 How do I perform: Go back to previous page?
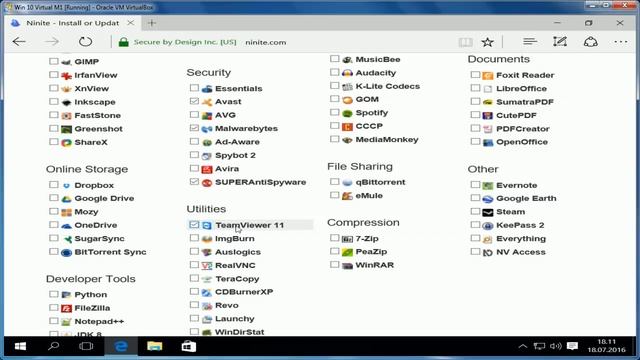(19, 42)
